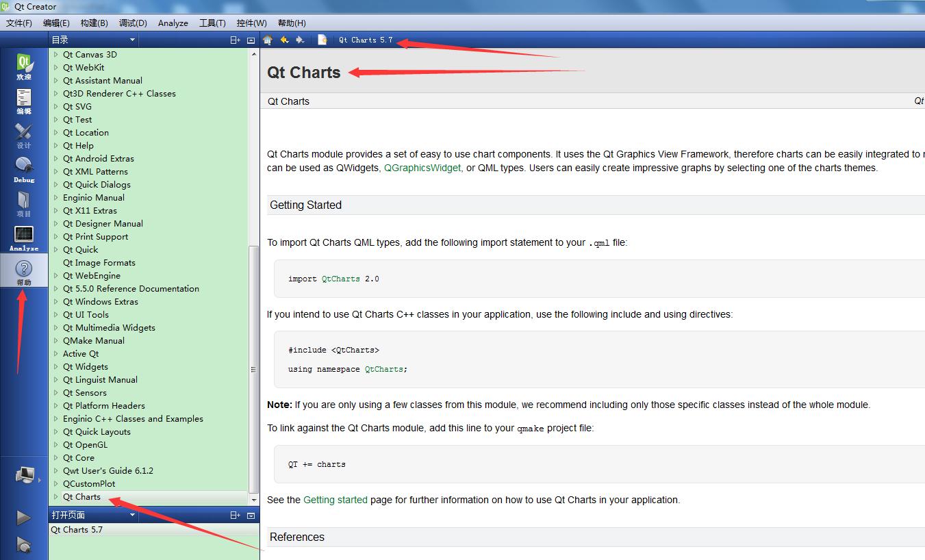Select the Qt Multimedia Widgets tree item
Screen dimensions: 925x560
coord(110,328)
